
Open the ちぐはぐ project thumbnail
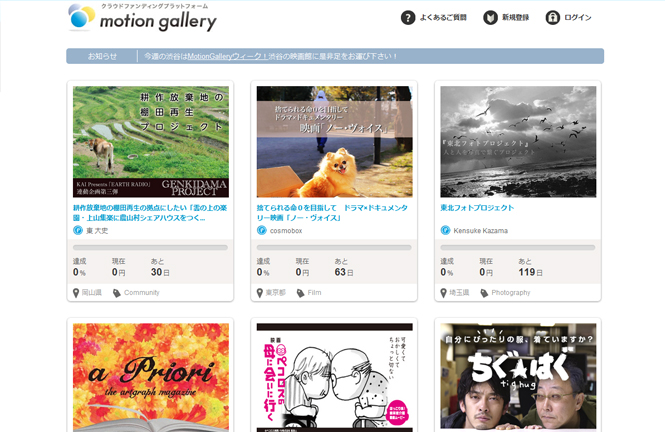(x=518, y=377)
